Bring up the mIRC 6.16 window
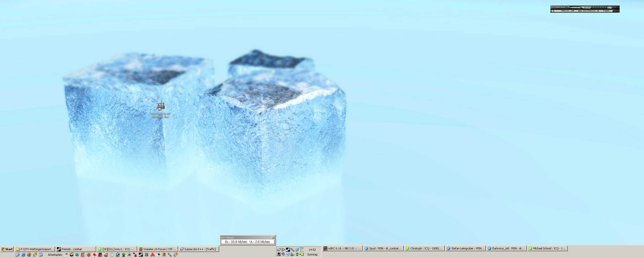 pyautogui.click(x=342, y=248)
